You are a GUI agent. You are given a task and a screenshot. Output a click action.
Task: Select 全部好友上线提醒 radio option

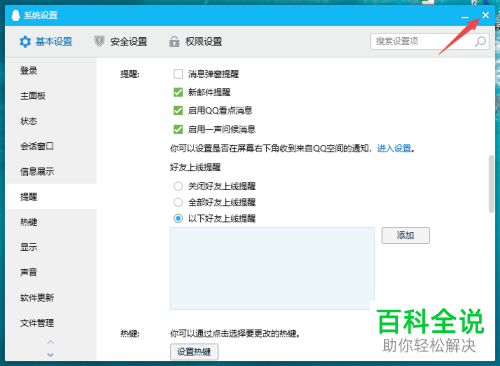[x=178, y=202]
